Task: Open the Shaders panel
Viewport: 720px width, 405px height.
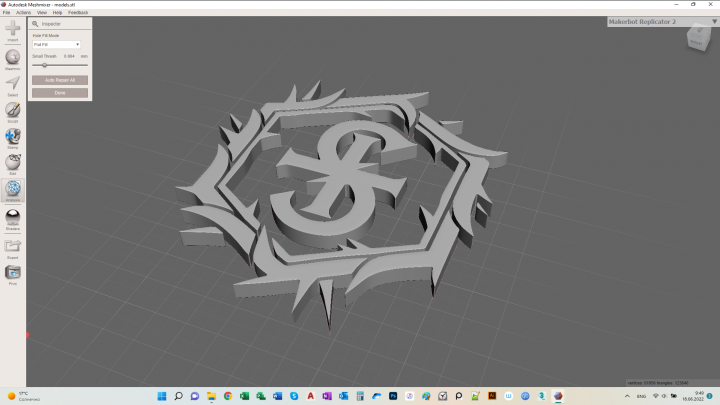Action: tap(13, 219)
